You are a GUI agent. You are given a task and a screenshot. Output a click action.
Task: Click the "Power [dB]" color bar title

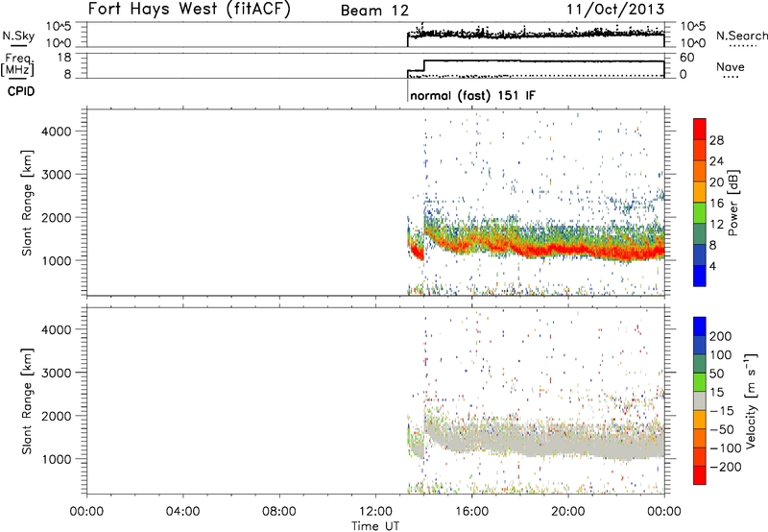[x=733, y=203]
